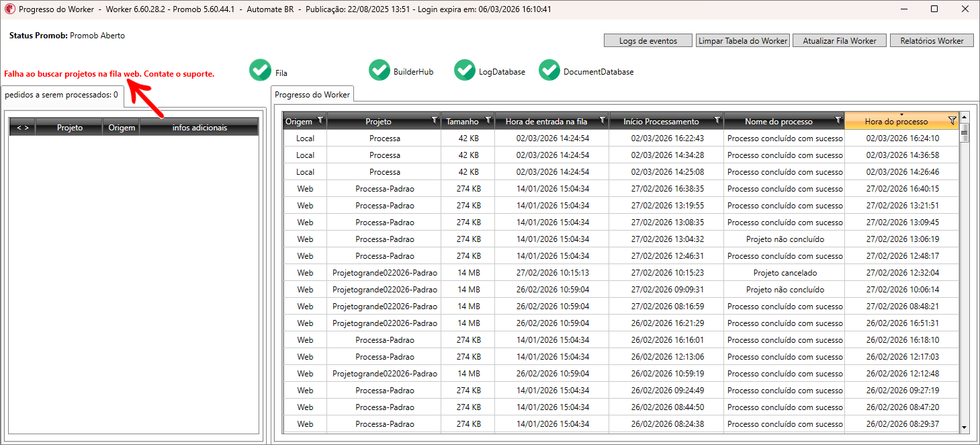This screenshot has height=445, width=980.
Task: Click the DocumentDatabase green checkmark icon
Action: click(549, 71)
